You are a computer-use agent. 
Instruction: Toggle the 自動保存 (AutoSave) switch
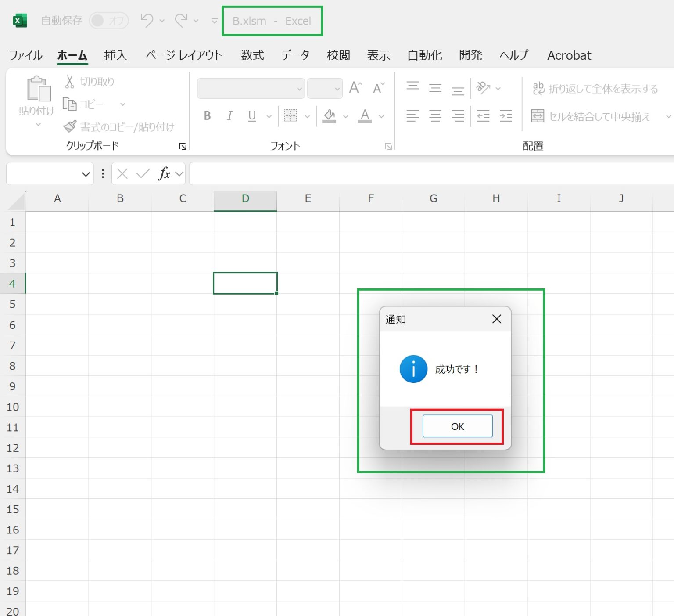109,20
